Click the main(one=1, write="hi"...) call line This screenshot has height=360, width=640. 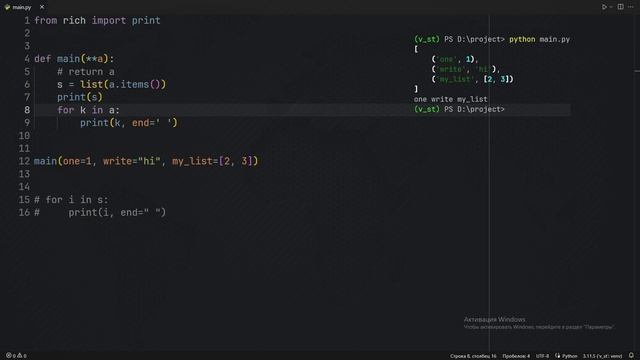tap(146, 161)
